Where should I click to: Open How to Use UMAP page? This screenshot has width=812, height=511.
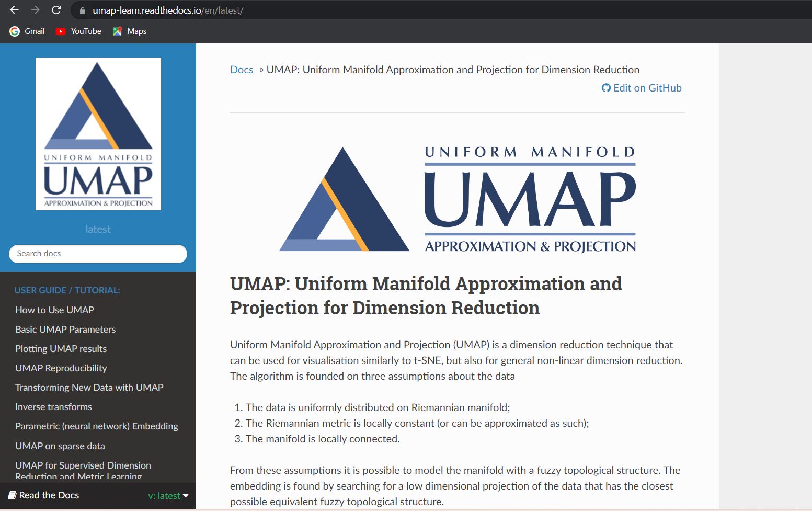[x=55, y=310]
